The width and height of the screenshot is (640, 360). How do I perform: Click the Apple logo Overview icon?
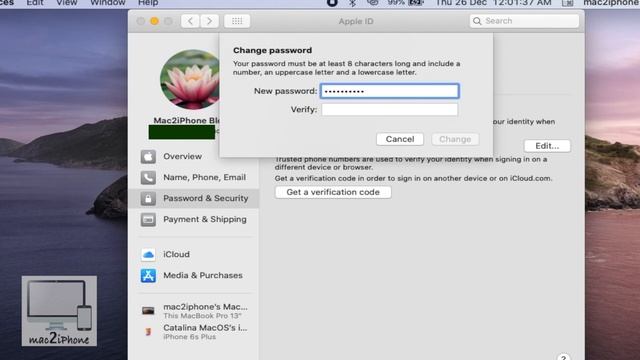coord(148,156)
